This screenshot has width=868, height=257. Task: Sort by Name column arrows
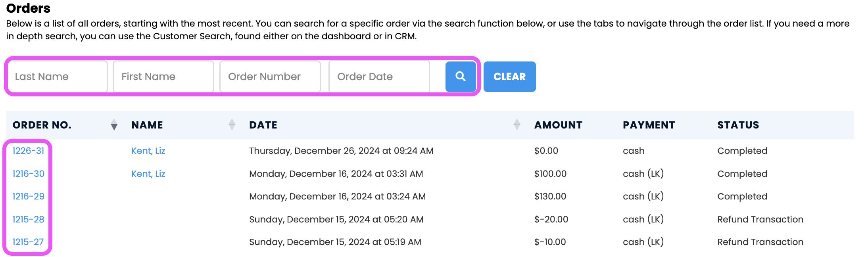tap(232, 125)
